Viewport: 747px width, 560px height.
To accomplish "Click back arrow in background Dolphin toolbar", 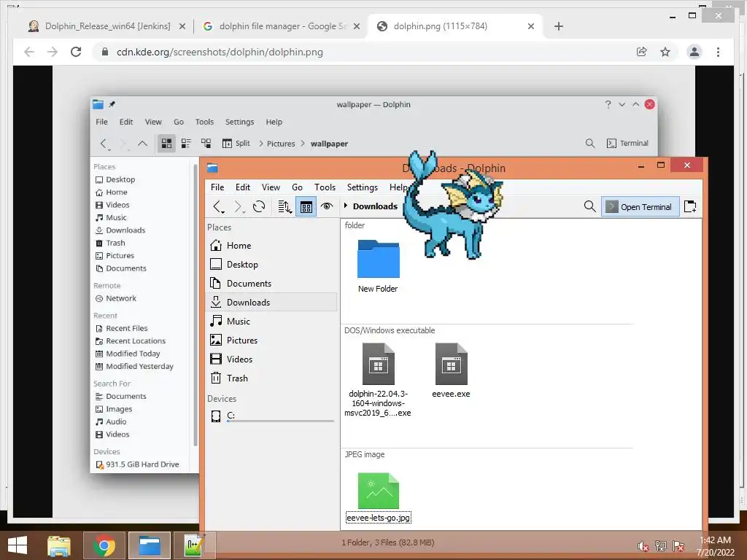I will click(x=104, y=144).
